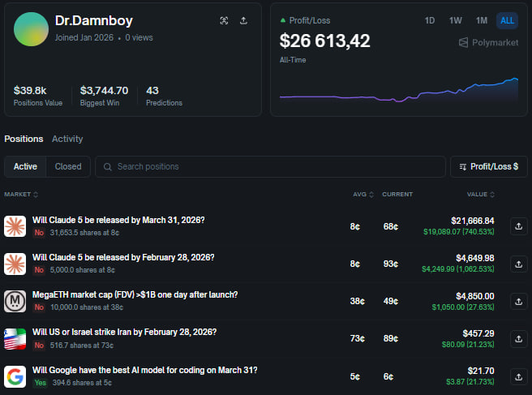Click the $26 613,42 profit amount

click(324, 41)
